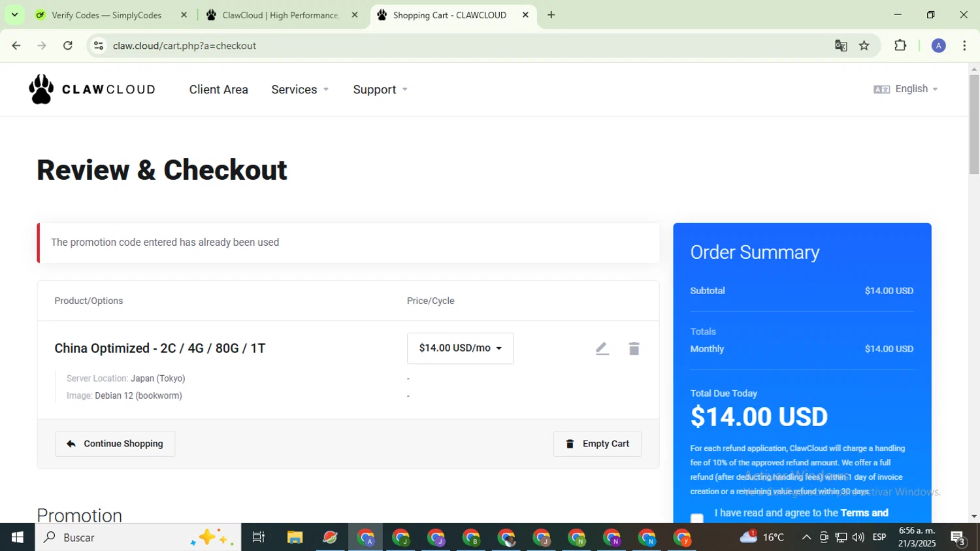Click the scrollbar down arrow
This screenshot has height=551, width=980.
[x=974, y=516]
